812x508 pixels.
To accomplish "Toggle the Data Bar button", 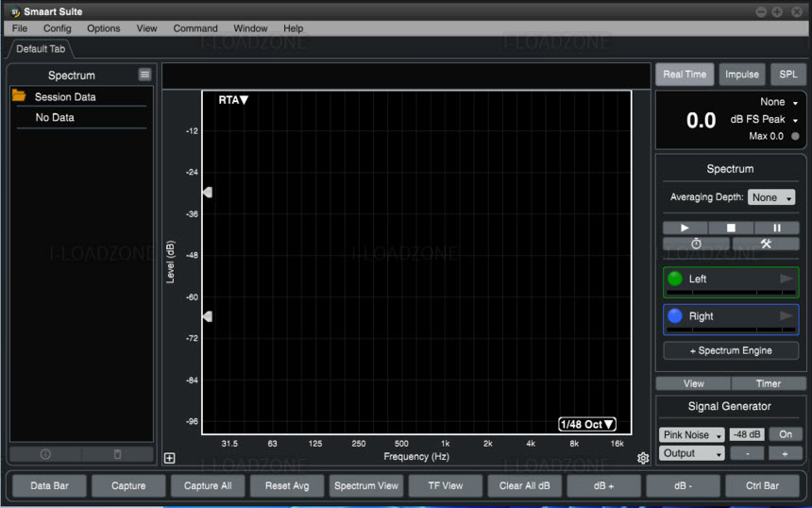I will [49, 485].
